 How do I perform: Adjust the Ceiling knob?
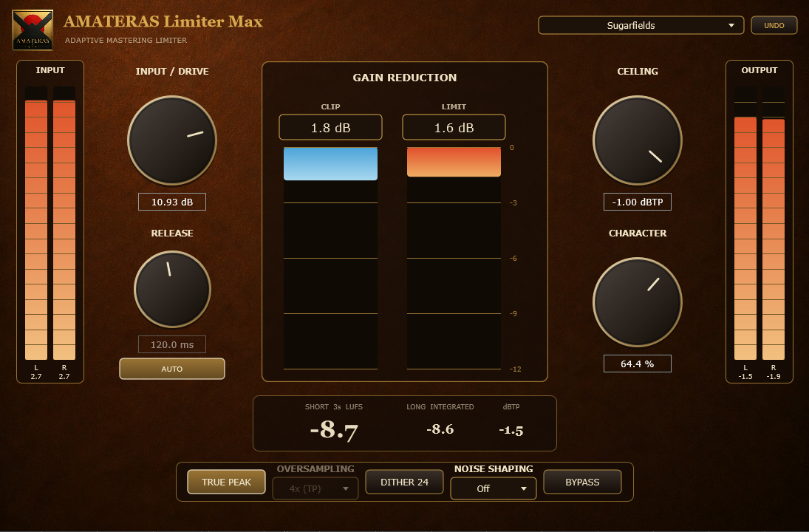coord(637,140)
